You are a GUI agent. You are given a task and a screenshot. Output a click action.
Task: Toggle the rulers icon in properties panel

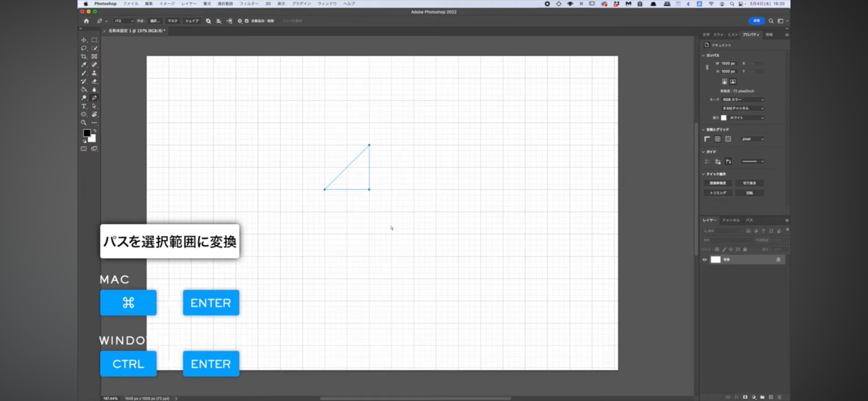[707, 139]
